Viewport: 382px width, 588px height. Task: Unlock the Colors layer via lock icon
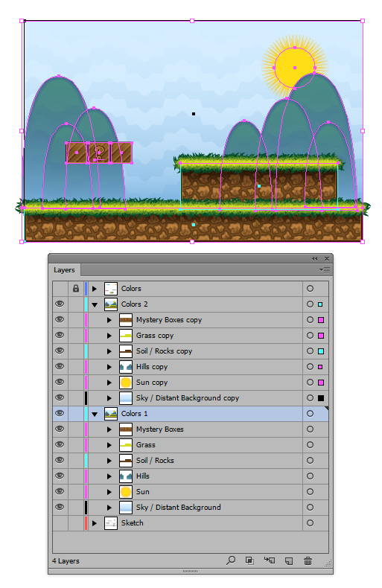(x=76, y=288)
